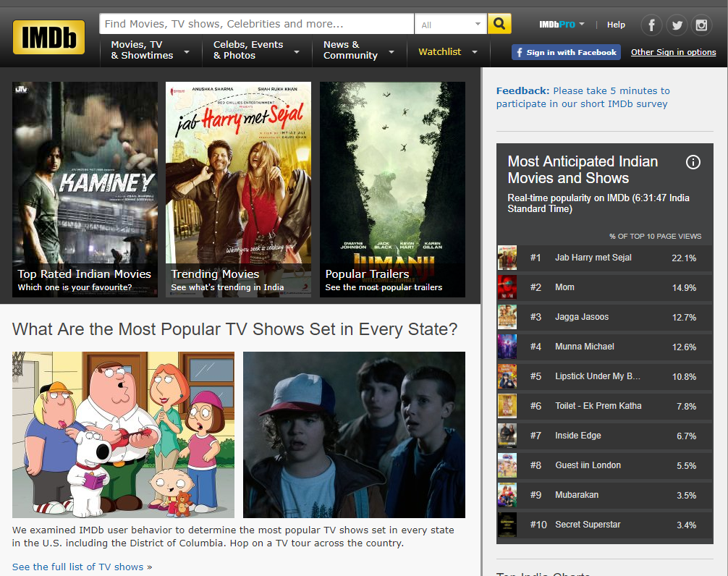Click the Toilet - Ek Prem Katha poster thumbnail

pos(507,406)
